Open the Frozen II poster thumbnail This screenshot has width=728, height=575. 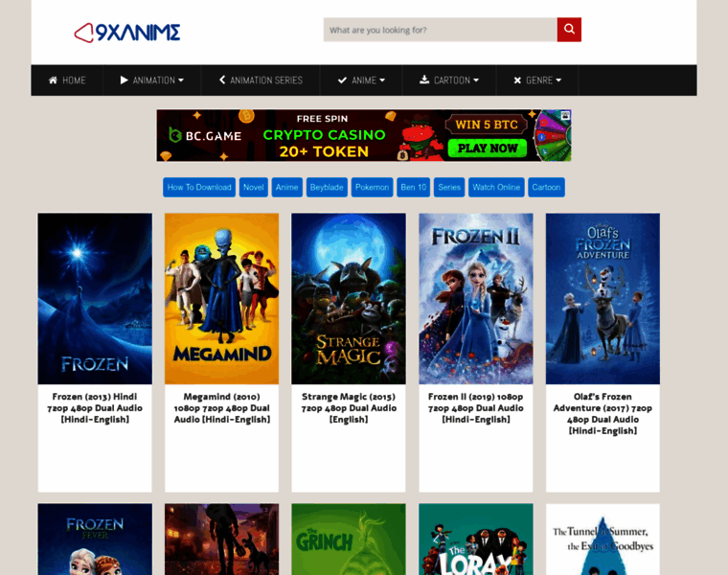(476, 299)
